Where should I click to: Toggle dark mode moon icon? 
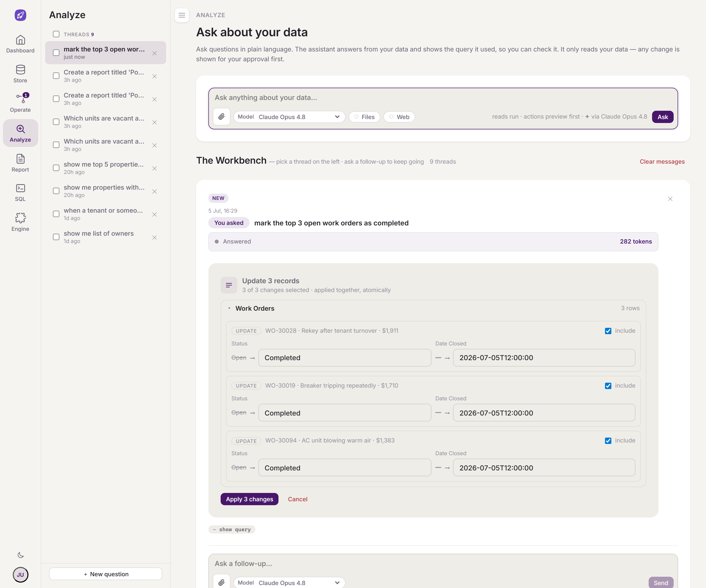21,555
